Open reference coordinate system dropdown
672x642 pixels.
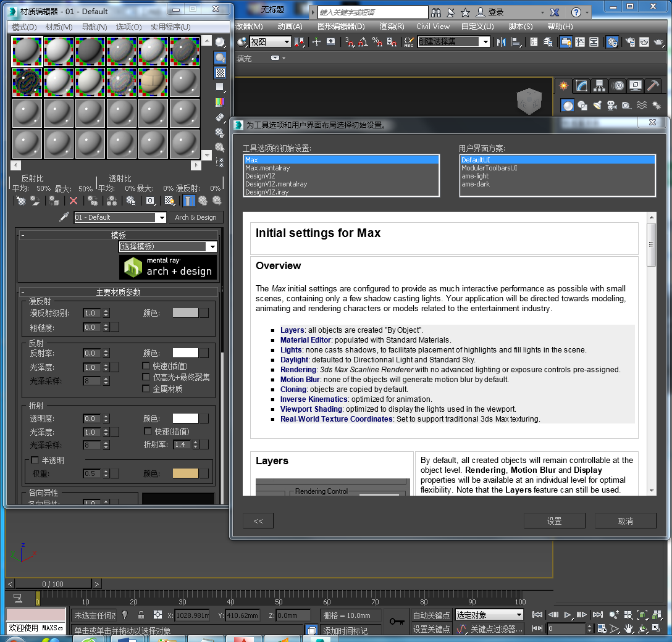[287, 42]
